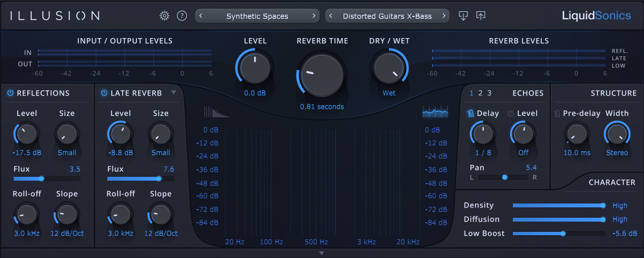
Task: Open the Distorted Guitars X-Bass preset list
Action: (x=387, y=16)
